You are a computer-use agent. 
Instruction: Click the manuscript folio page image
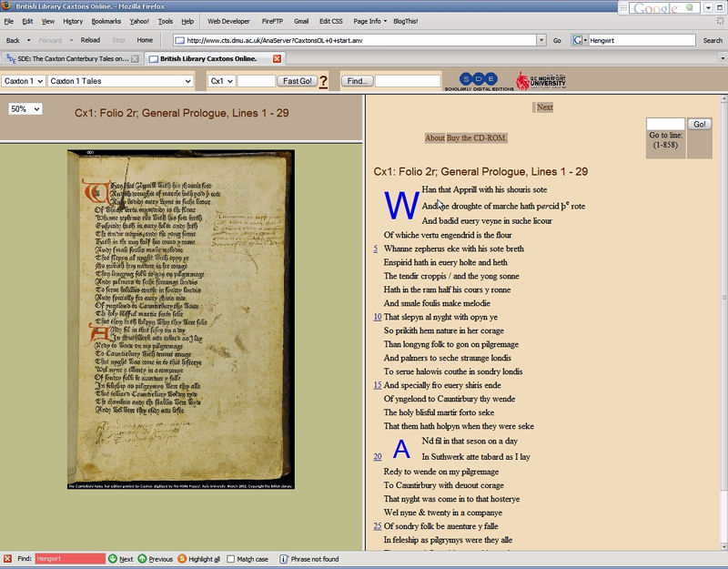click(x=181, y=319)
